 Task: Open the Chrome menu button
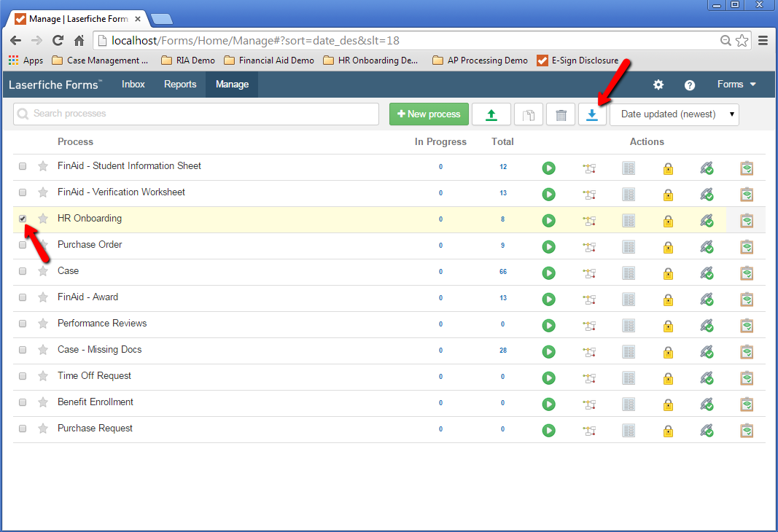click(763, 41)
